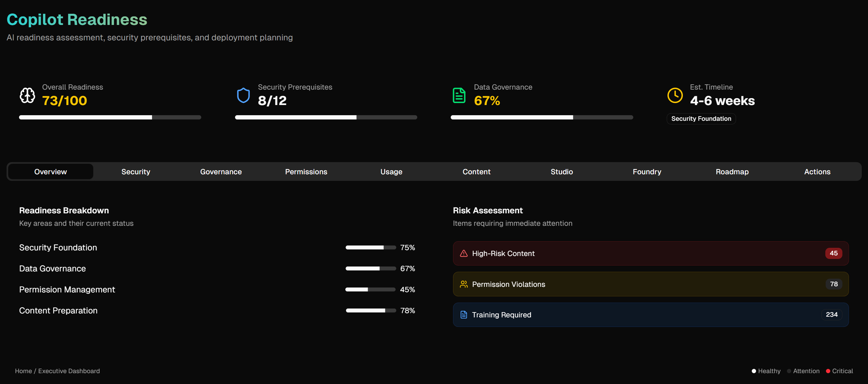Go to the Roadmap tab
The width and height of the screenshot is (868, 384).
[732, 172]
